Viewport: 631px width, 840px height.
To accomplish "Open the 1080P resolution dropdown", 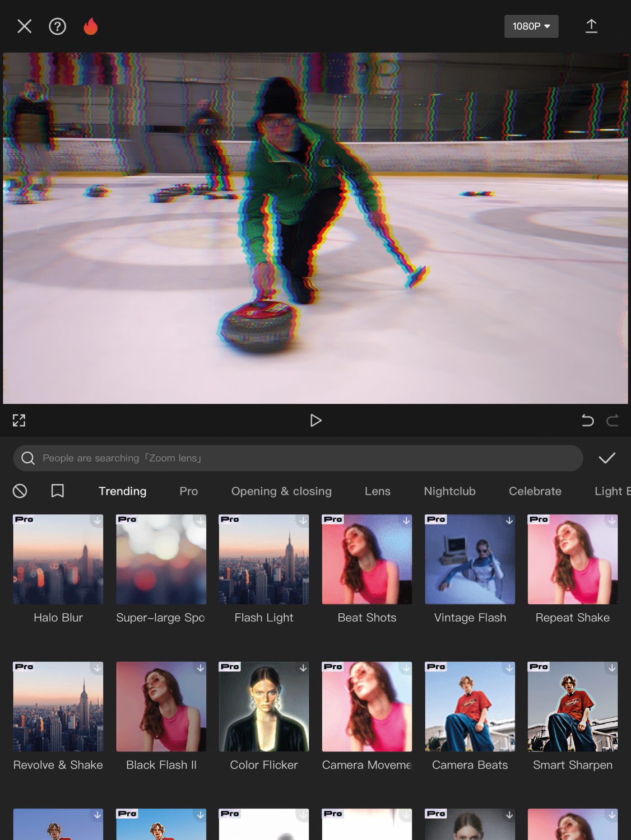I will [531, 26].
